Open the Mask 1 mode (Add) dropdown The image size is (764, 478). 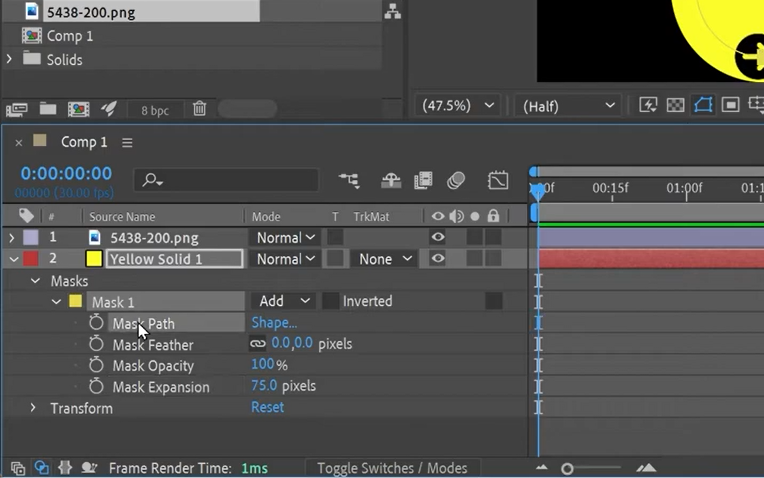click(x=285, y=301)
